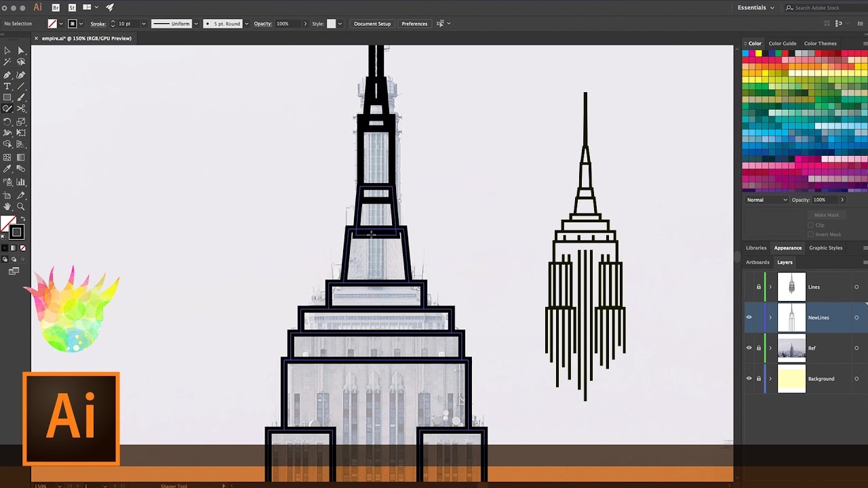Select the Eyedropper tool

pyautogui.click(x=7, y=169)
